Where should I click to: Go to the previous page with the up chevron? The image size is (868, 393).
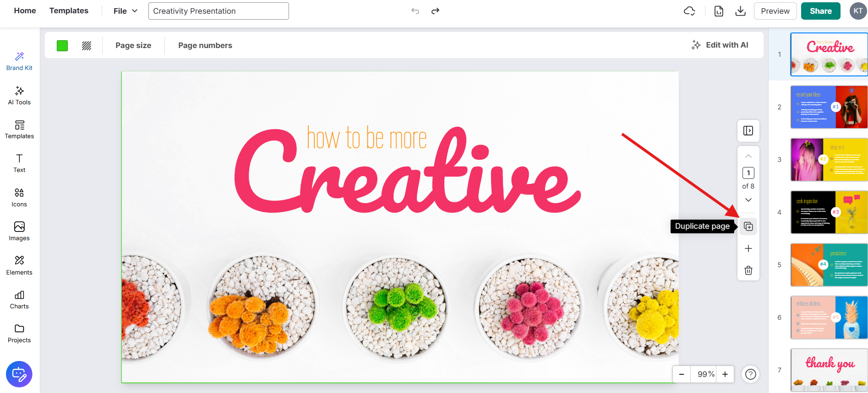(748, 156)
